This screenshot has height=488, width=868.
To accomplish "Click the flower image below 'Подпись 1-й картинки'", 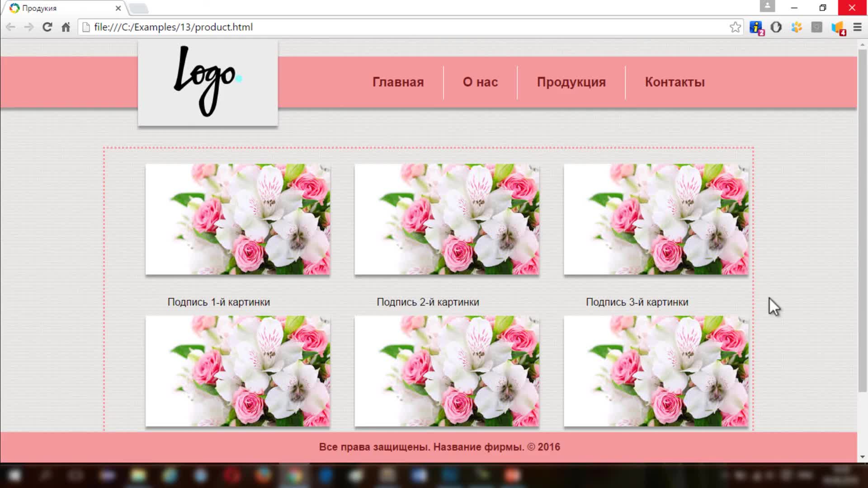I will click(x=238, y=371).
